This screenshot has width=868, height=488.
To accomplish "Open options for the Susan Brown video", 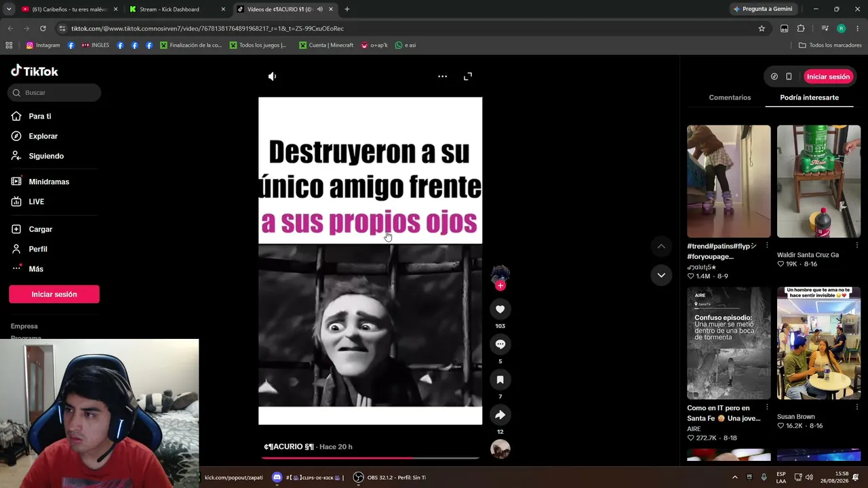I will (x=856, y=407).
